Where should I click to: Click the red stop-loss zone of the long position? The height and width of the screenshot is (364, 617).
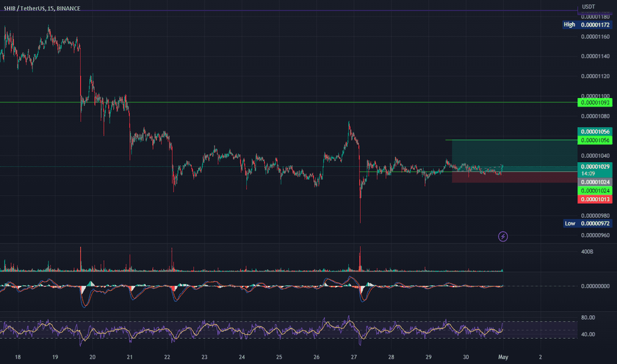(514, 177)
